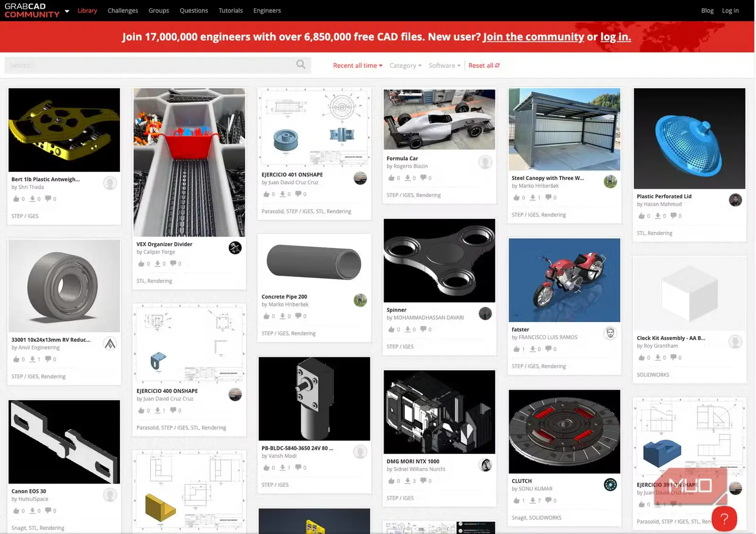The width and height of the screenshot is (756, 534).
Task: Open the blue Plastic Perforated Lid thumbnail
Action: (689, 138)
